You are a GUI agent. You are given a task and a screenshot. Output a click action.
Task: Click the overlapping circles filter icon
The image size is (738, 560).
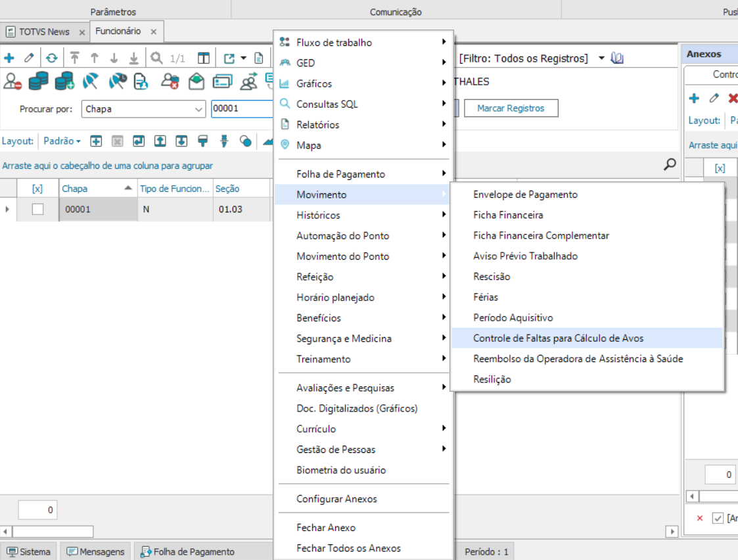pyautogui.click(x=245, y=141)
